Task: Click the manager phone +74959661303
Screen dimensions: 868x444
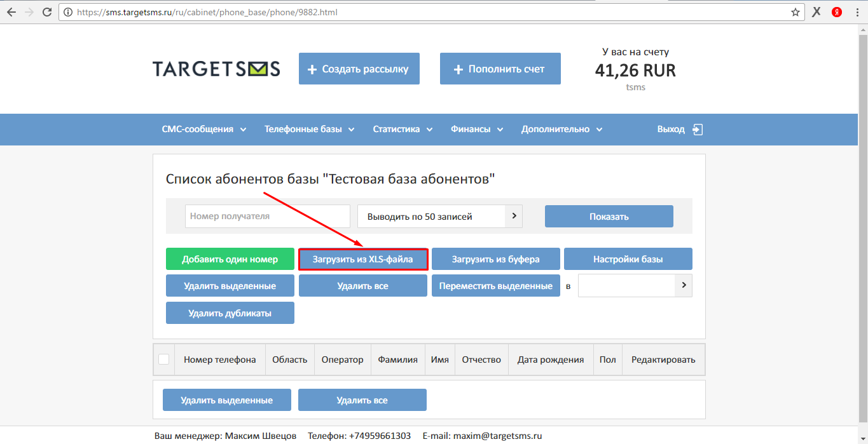Action: (x=380, y=436)
